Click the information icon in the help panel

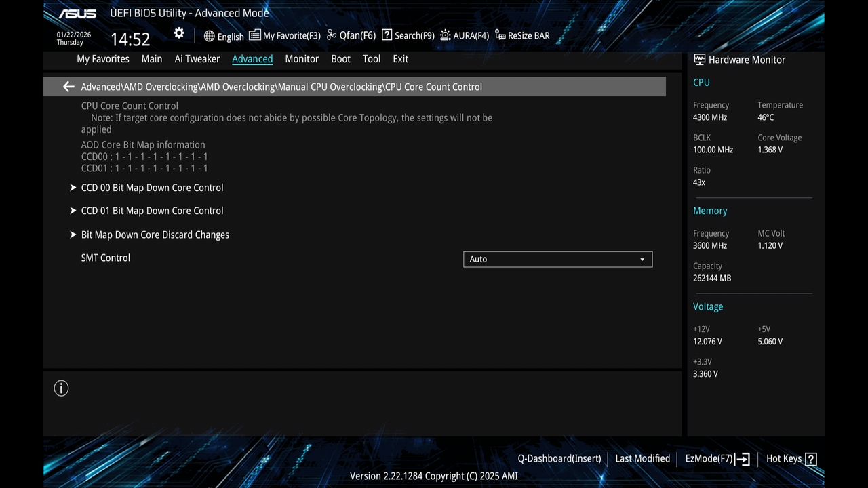(61, 388)
